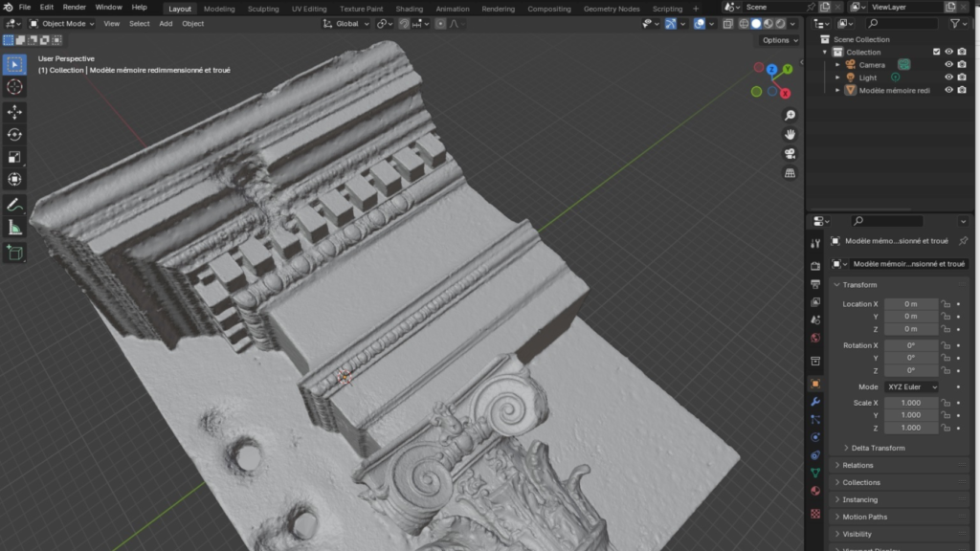980x551 pixels.
Task: Open the Render menu
Action: coord(75,7)
